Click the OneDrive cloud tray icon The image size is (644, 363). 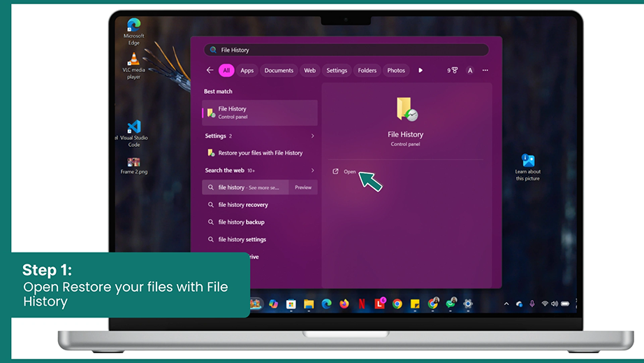[520, 304]
